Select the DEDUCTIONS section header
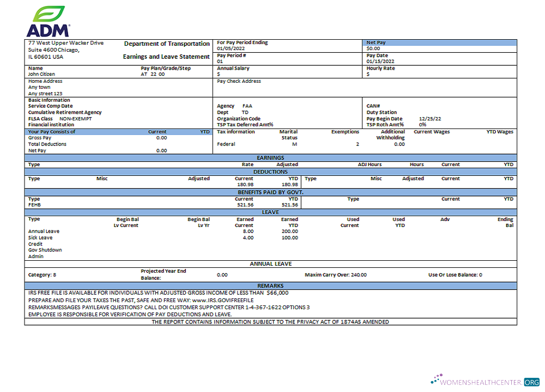545x392 pixels. coord(270,172)
